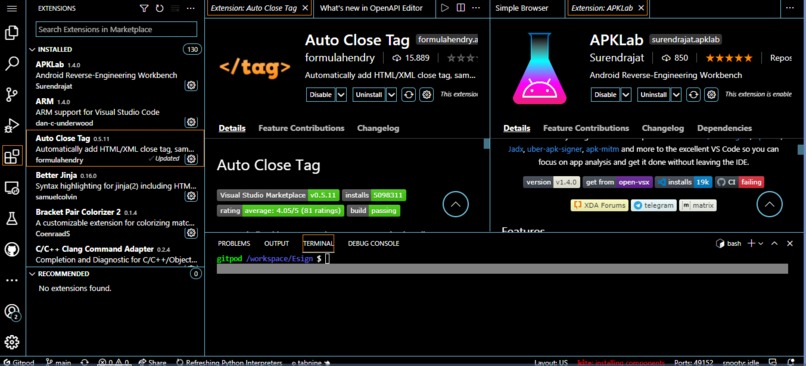Open the GitHub view in activity bar
The image size is (806, 366).
coord(11,250)
